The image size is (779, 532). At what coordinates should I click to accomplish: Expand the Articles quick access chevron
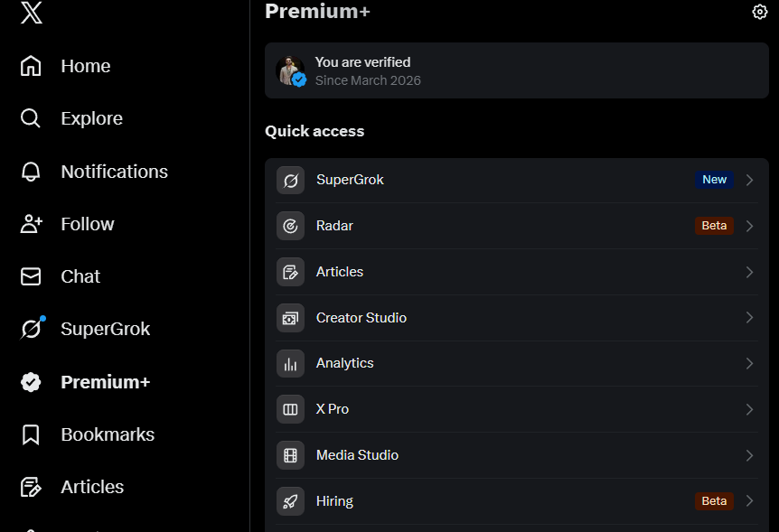click(750, 272)
